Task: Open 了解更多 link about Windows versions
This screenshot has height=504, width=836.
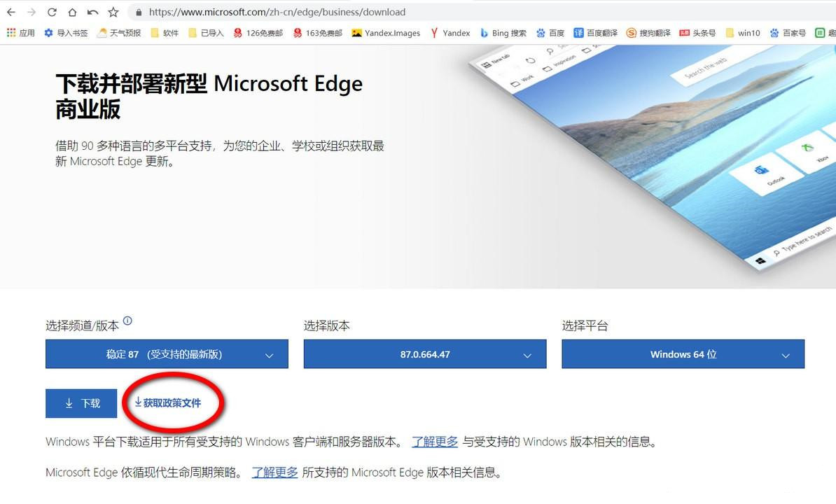Action: [435, 442]
